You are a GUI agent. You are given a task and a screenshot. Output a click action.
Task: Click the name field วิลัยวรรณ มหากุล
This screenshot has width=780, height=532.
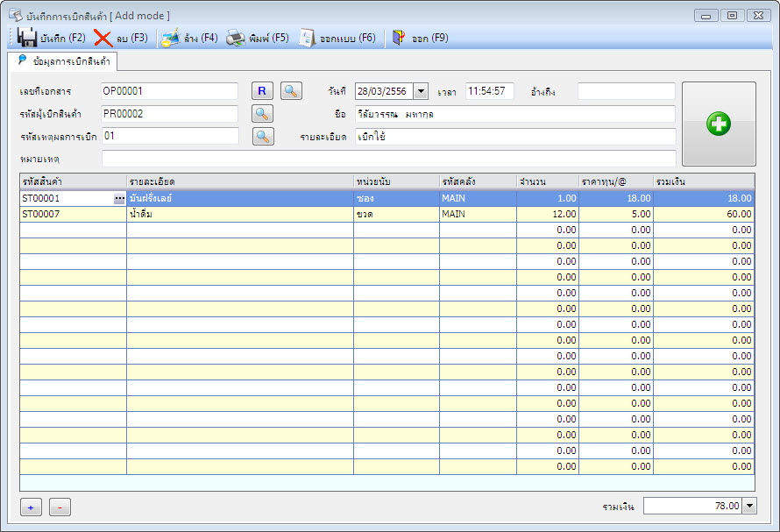(514, 114)
